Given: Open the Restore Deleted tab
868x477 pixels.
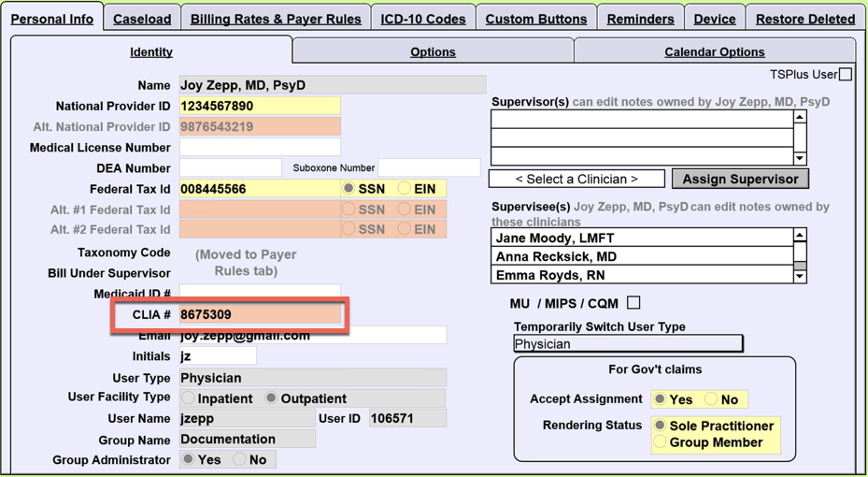Looking at the screenshot, I should (x=804, y=19).
